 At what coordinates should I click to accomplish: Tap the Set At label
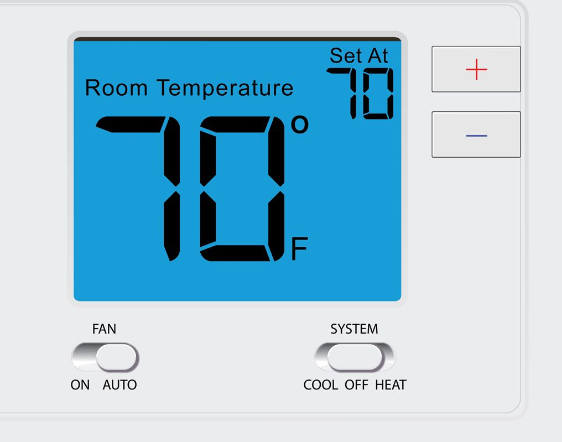click(359, 56)
